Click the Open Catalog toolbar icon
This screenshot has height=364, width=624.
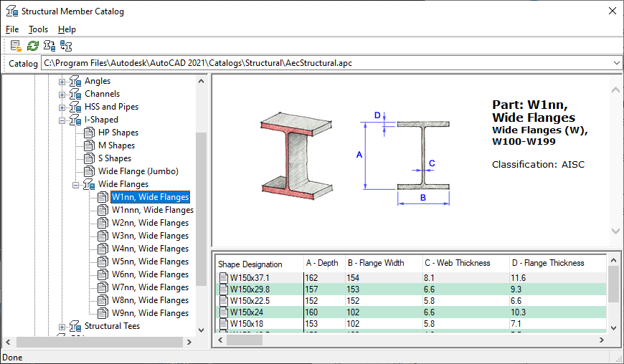[16, 46]
